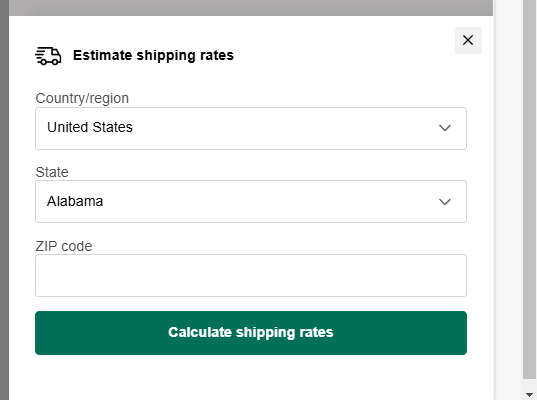Click the delivery truck icon
The height and width of the screenshot is (400, 537).
(x=48, y=56)
